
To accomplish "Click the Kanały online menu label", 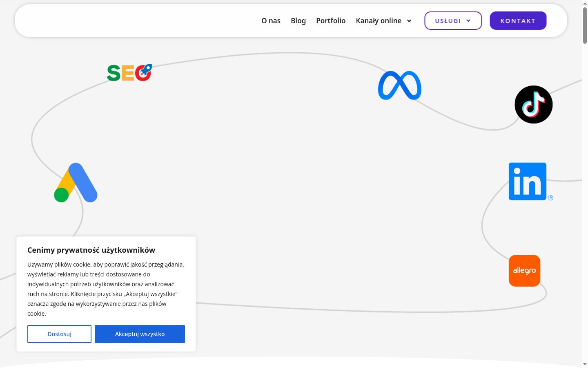I will click(379, 20).
